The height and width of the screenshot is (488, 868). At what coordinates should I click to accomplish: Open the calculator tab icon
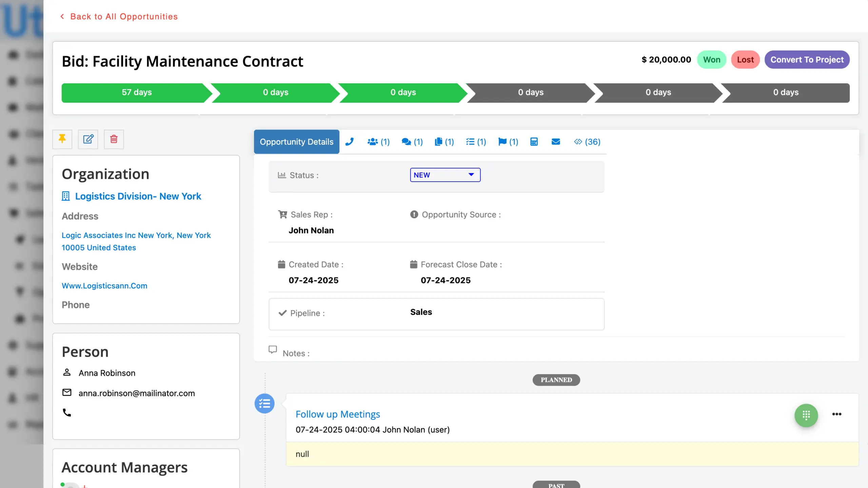(534, 142)
